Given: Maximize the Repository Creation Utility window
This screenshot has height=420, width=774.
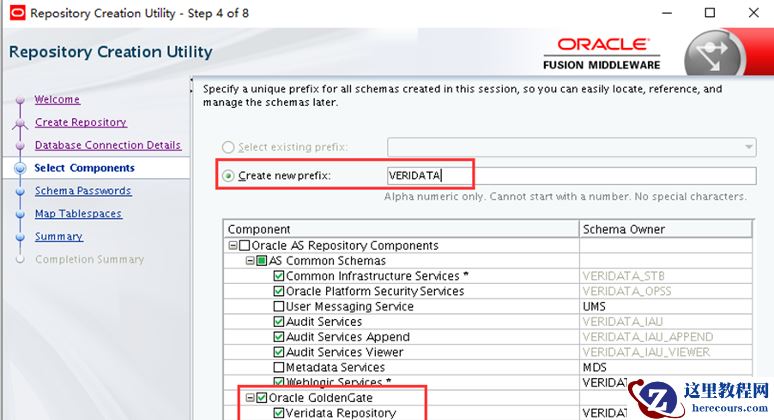Looking at the screenshot, I should [710, 13].
